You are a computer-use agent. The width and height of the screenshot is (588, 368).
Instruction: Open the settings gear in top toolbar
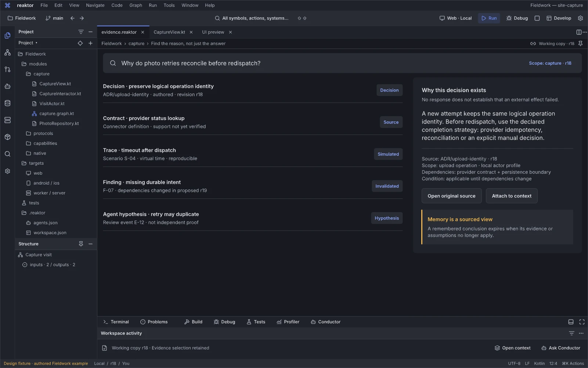point(581,18)
